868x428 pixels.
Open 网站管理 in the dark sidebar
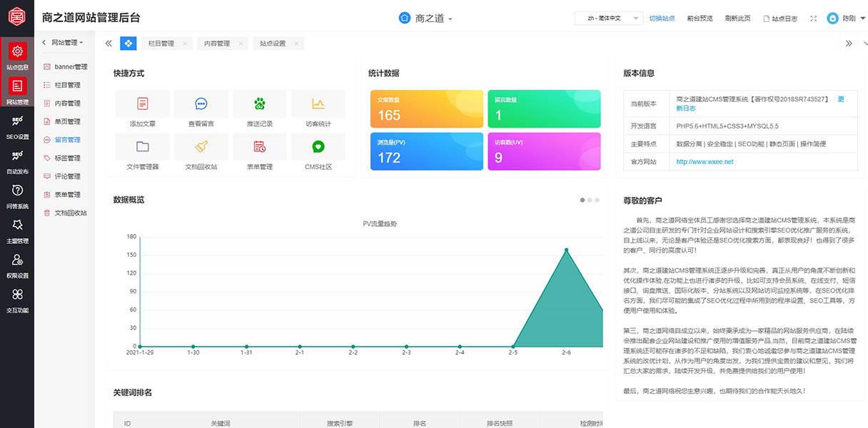pos(17,90)
